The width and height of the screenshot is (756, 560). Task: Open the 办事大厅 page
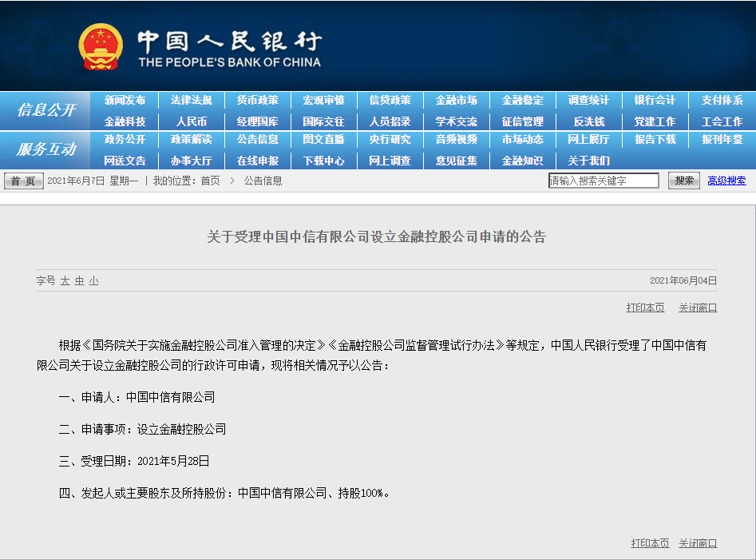tap(193, 160)
